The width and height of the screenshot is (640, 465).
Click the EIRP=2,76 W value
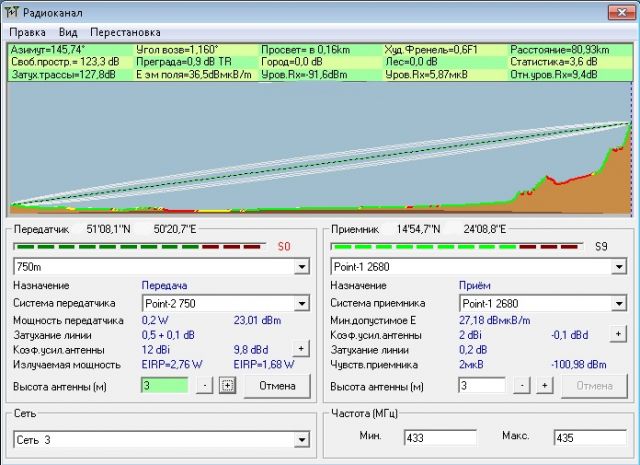pyautogui.click(x=172, y=365)
